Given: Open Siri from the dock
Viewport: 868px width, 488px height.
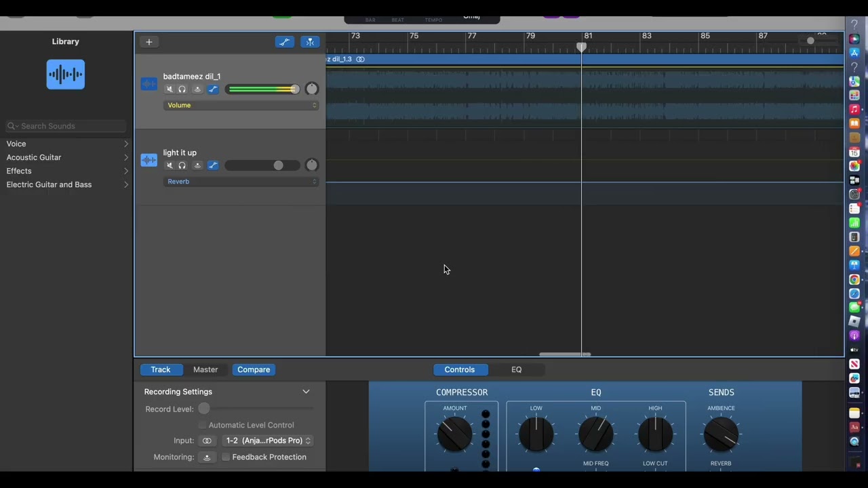Looking at the screenshot, I should [854, 39].
